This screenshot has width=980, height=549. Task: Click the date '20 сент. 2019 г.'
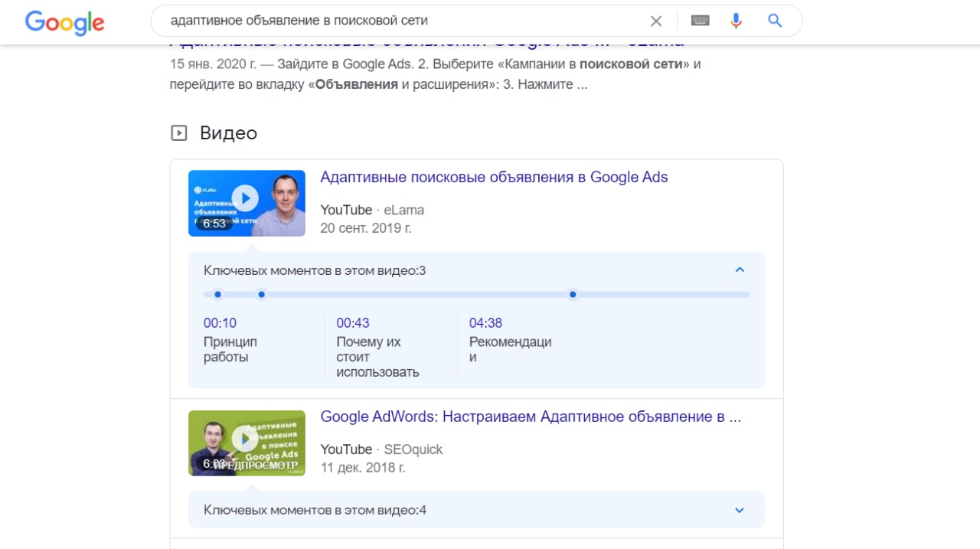[366, 228]
